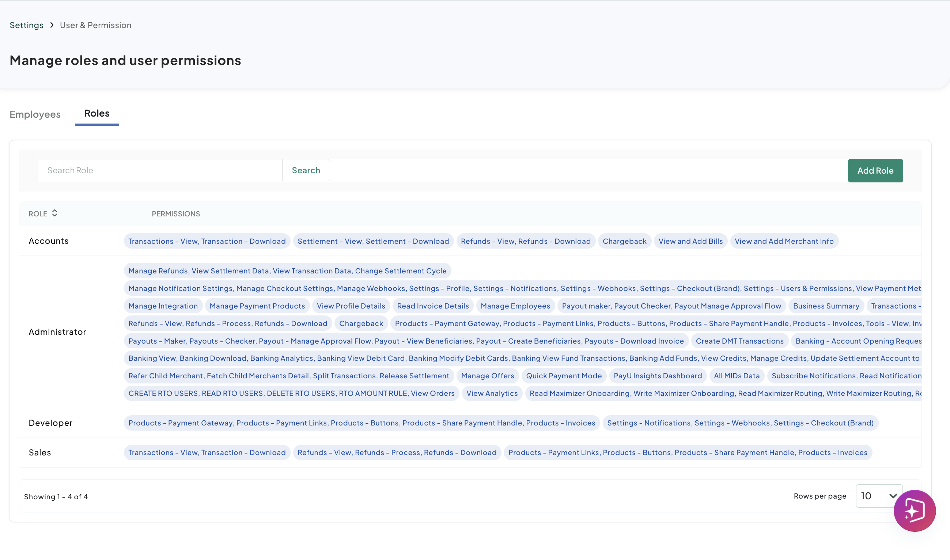This screenshot has height=560, width=950.
Task: Select the Accounts role row
Action: (470, 241)
